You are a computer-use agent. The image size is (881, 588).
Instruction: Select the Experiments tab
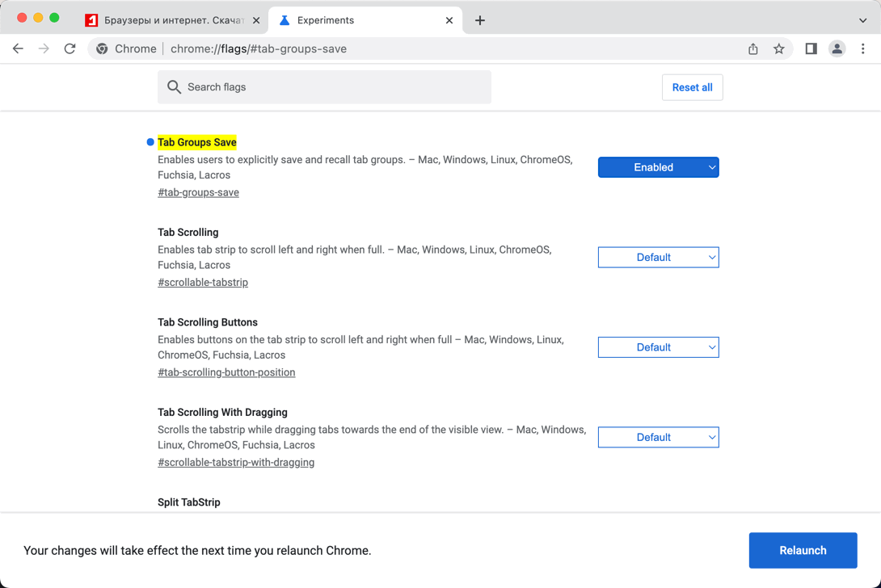(x=356, y=20)
